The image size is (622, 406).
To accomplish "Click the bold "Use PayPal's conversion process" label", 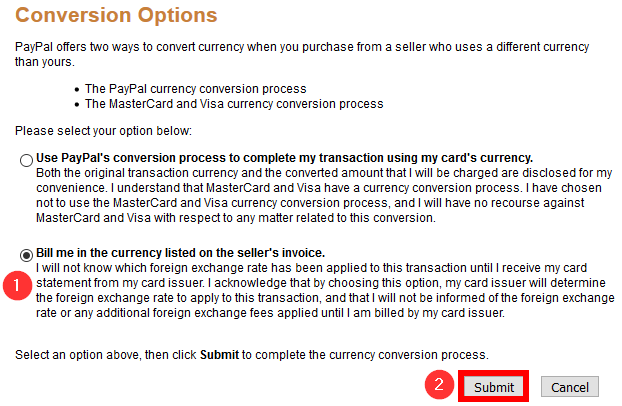I will 284,158.
